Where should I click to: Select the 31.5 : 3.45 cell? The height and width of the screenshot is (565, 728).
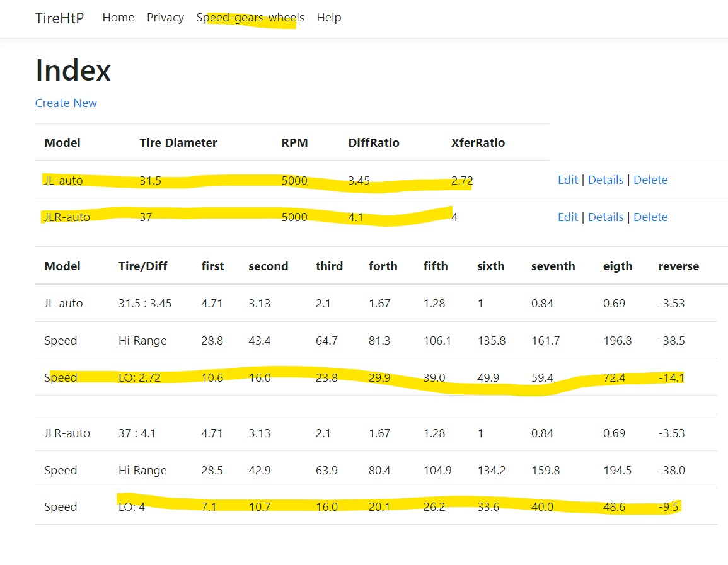(x=145, y=304)
